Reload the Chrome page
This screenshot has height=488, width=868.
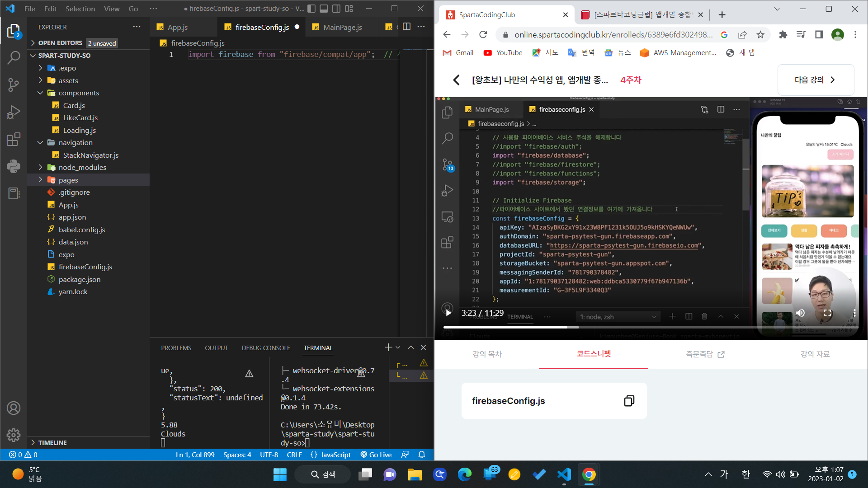483,34
